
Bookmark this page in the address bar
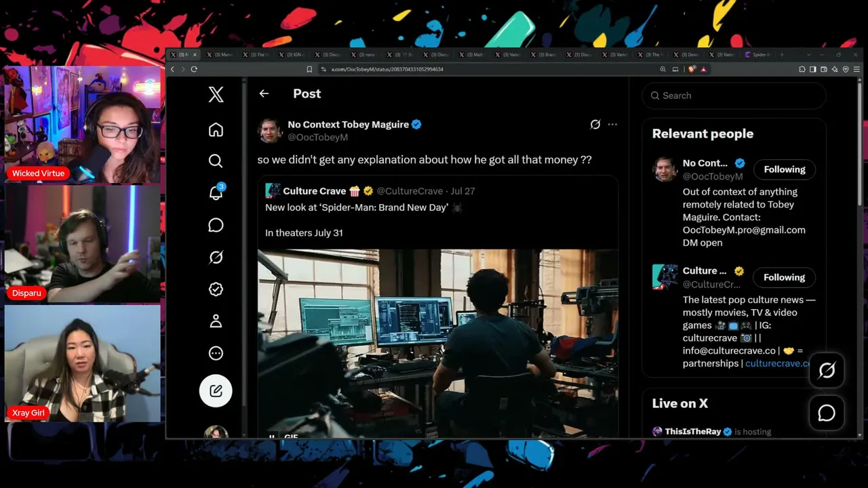tap(309, 69)
